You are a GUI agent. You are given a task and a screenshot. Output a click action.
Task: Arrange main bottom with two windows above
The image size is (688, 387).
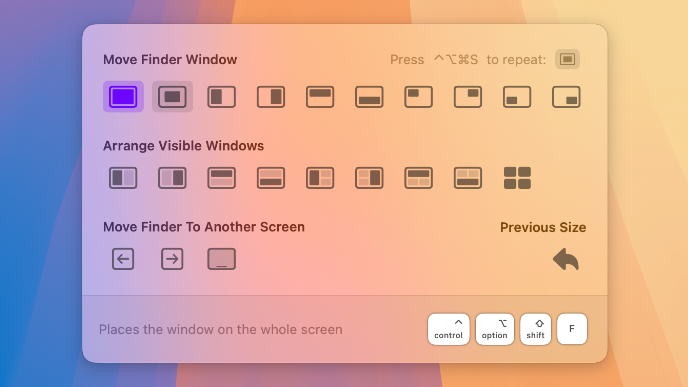point(468,178)
